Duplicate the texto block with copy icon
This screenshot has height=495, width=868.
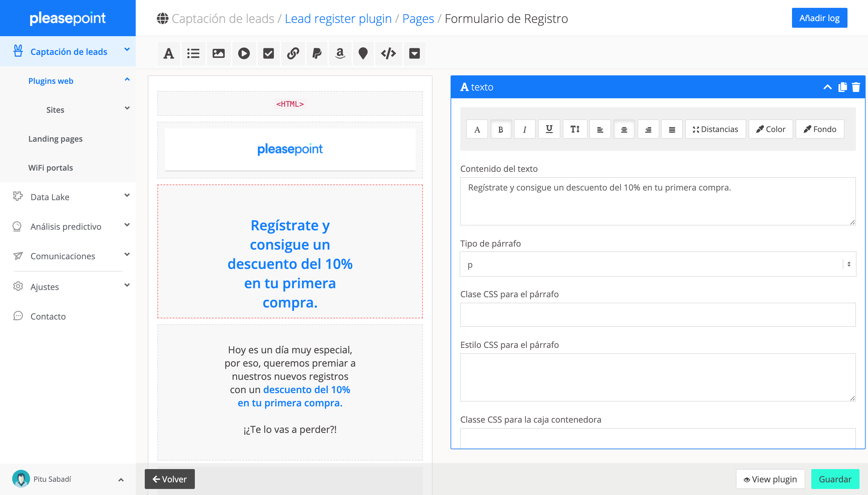[842, 87]
